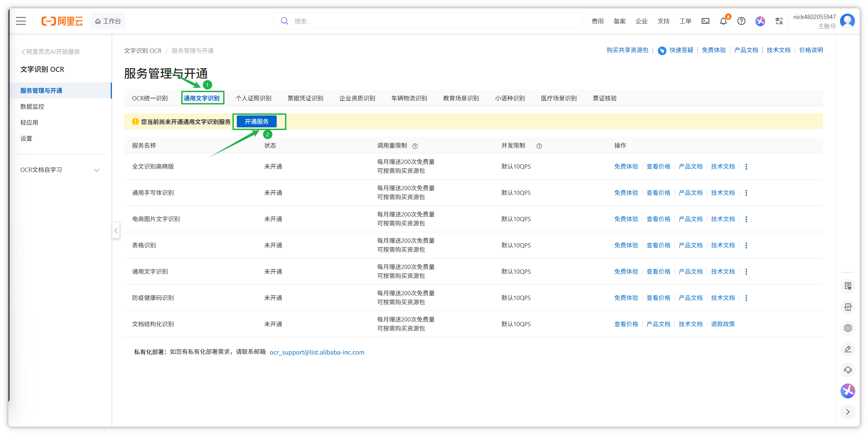
Task: Open Cloud Shell terminal icon
Action: coord(705,21)
